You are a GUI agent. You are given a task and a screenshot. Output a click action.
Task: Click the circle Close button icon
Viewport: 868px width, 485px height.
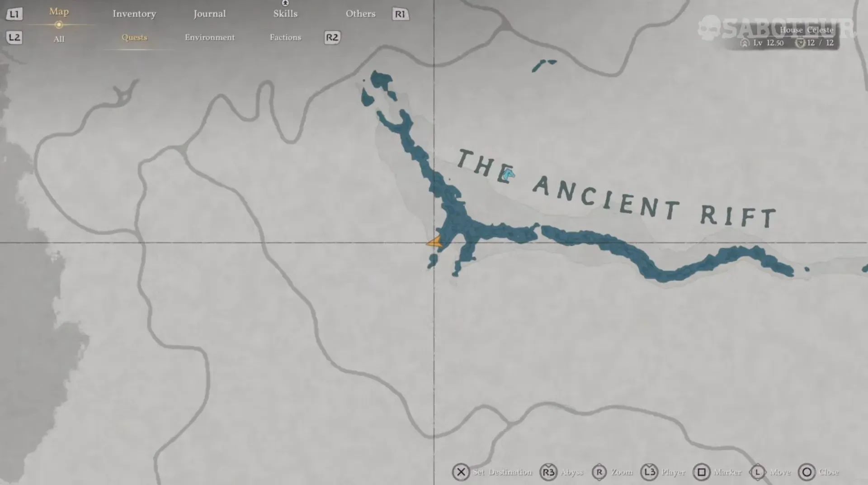point(807,472)
